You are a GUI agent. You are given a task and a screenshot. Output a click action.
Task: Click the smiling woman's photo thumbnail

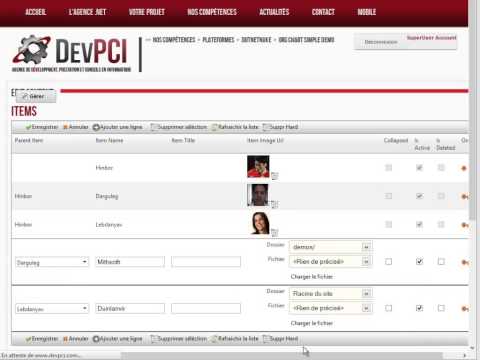point(260,223)
